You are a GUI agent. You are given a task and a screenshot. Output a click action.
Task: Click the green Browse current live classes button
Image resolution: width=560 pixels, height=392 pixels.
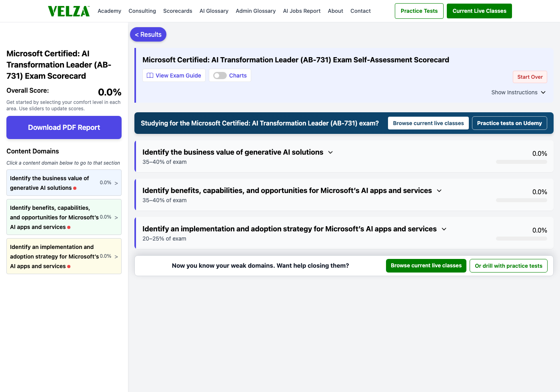[x=426, y=266]
